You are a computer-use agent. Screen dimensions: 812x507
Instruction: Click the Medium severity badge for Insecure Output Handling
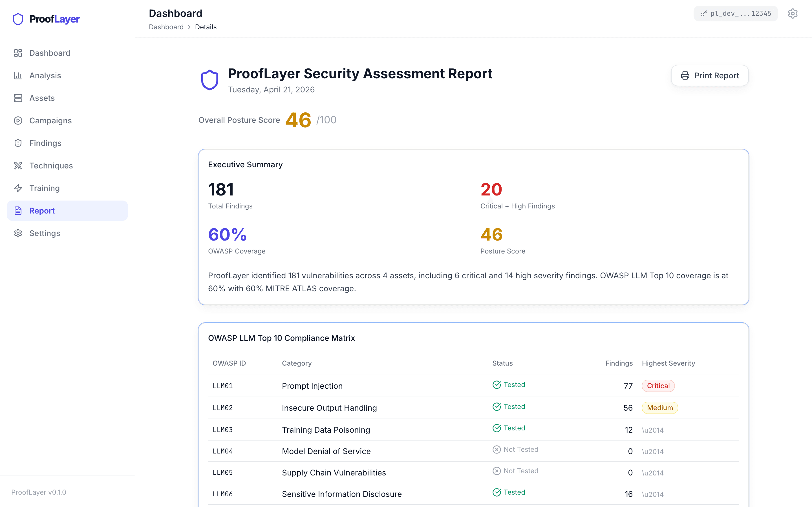pos(659,408)
